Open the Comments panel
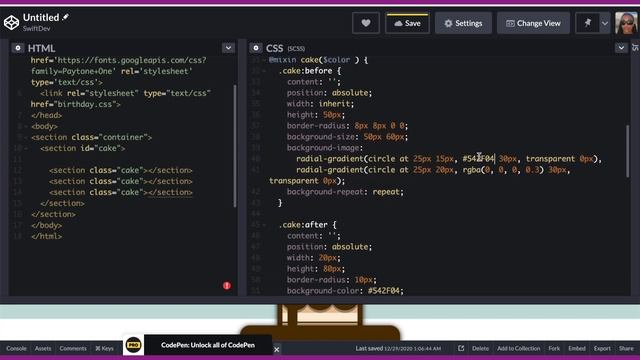The width and height of the screenshot is (640, 360). (x=73, y=348)
